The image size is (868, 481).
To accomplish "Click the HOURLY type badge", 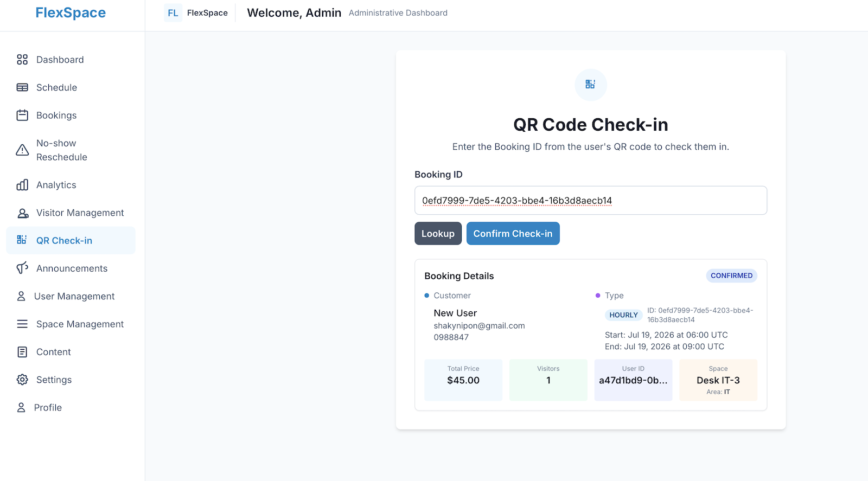I will coord(623,315).
